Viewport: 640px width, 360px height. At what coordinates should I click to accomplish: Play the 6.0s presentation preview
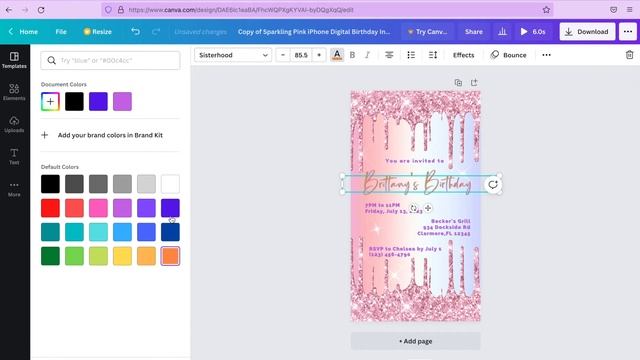(533, 31)
